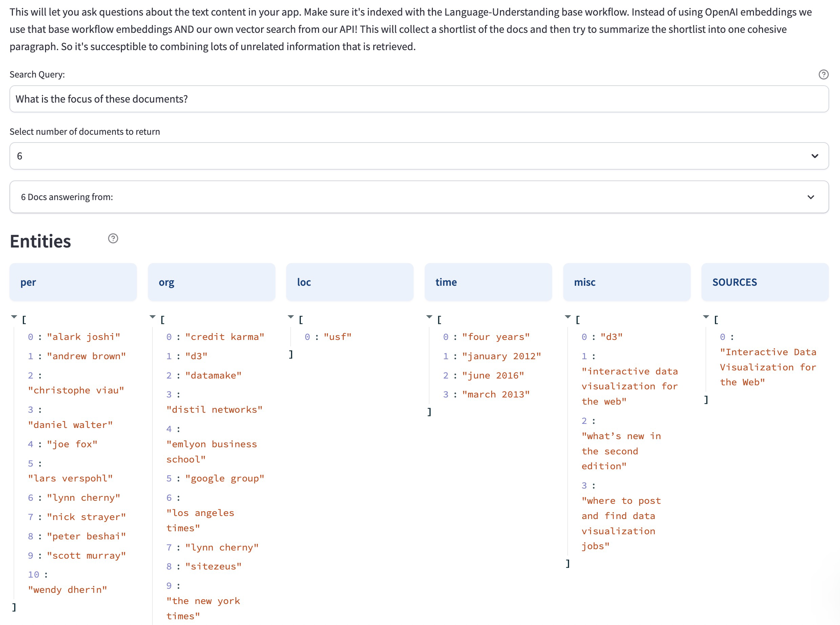Click the help icon beside Search Query
This screenshot has height=625, width=840.
823,74
